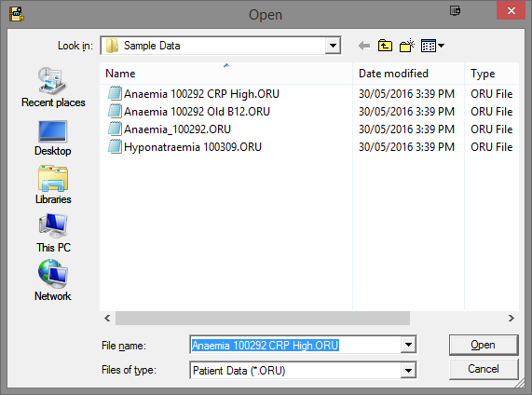Expand the Look in folder dropdown

click(333, 46)
